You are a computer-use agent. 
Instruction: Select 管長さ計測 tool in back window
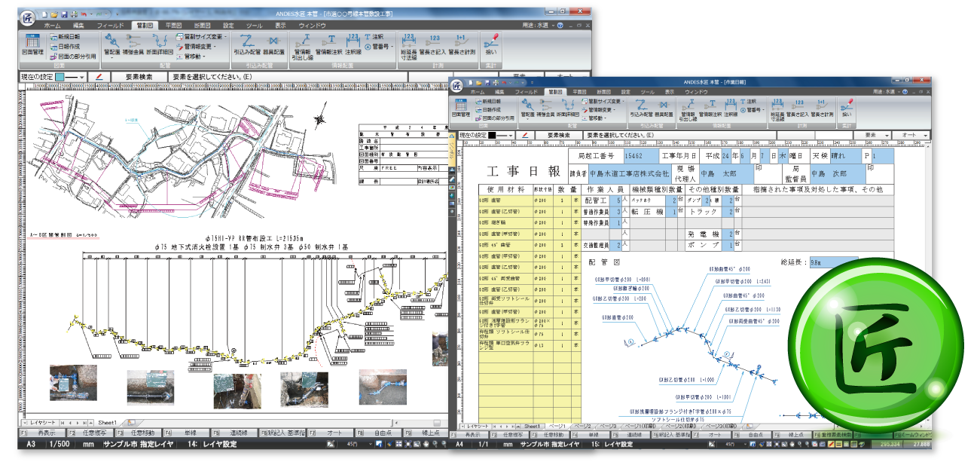click(x=462, y=45)
